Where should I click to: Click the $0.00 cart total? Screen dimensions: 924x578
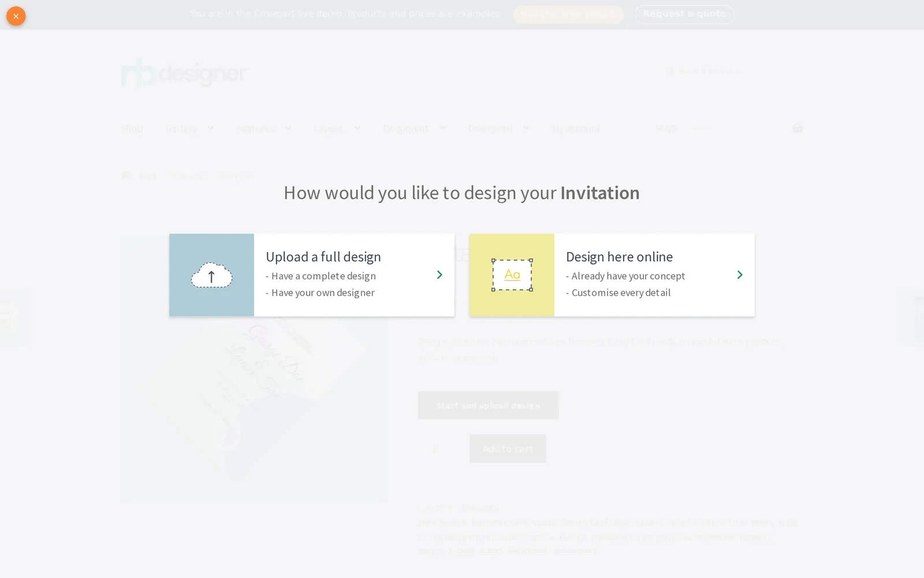click(666, 128)
